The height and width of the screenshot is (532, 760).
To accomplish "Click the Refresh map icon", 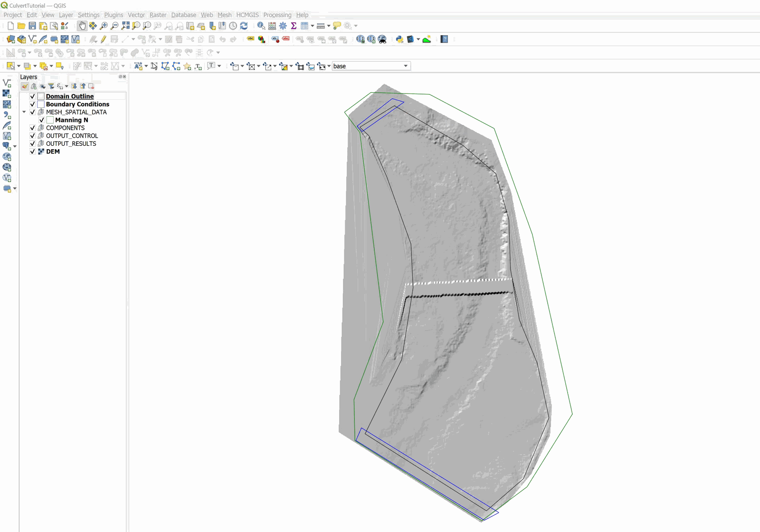I will pos(244,26).
